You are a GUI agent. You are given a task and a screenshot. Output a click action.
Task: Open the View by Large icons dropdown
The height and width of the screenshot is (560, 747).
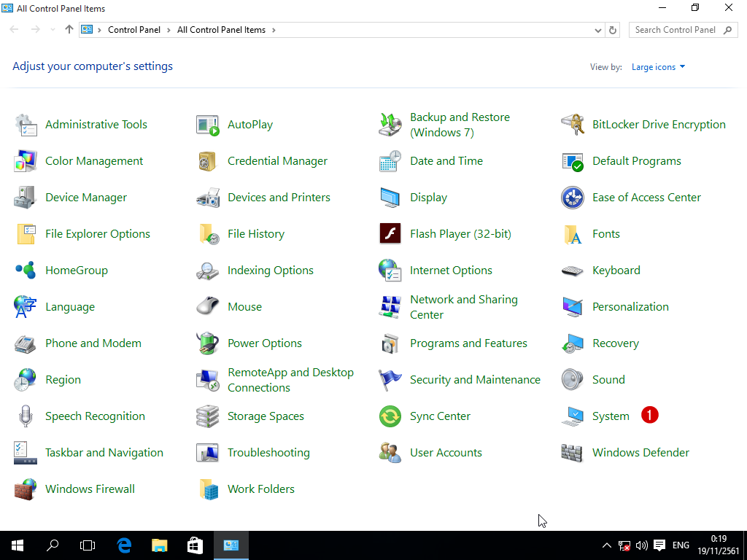tap(659, 67)
